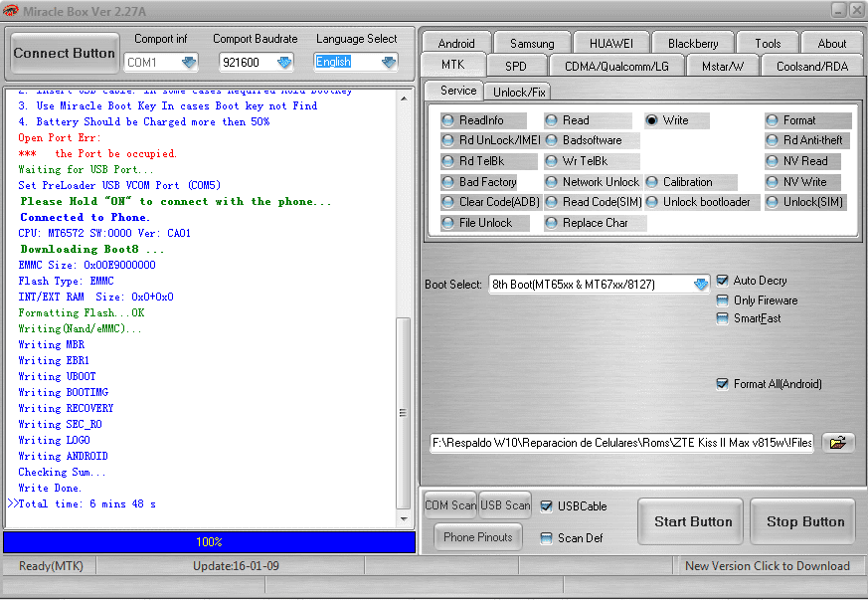Switch to the SPD tab

(x=515, y=66)
